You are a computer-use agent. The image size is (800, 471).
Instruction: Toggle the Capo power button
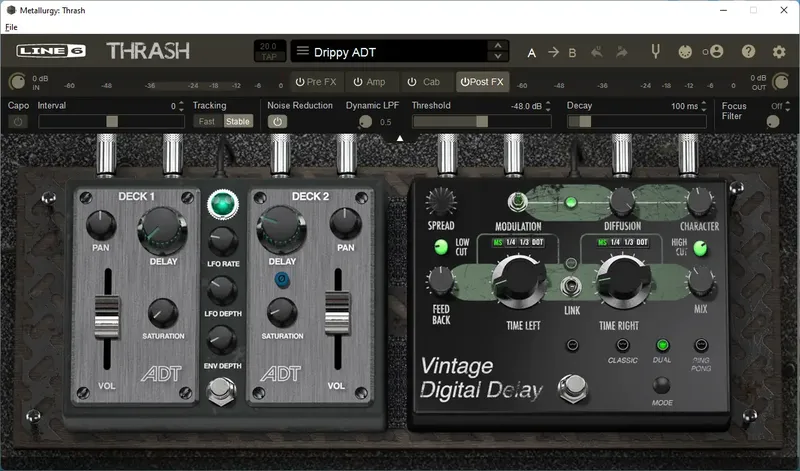point(18,121)
